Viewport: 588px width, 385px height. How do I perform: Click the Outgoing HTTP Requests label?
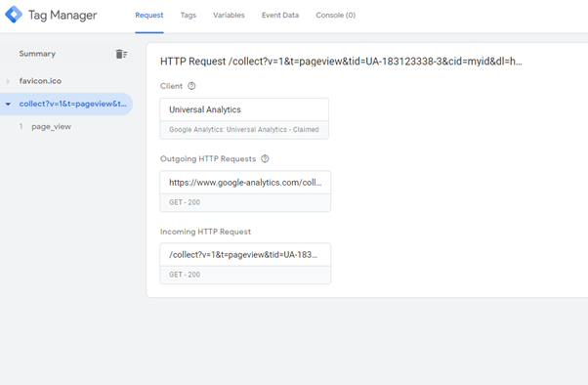point(208,158)
